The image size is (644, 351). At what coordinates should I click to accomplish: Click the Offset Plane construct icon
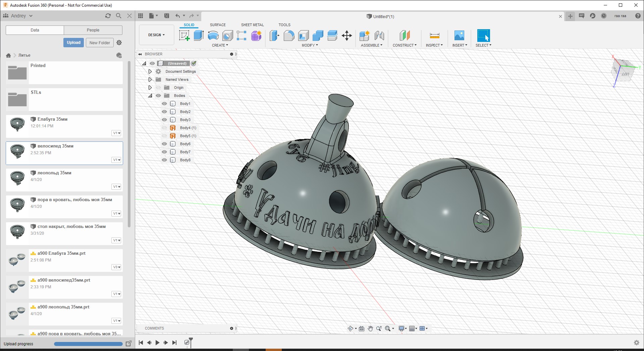(405, 36)
